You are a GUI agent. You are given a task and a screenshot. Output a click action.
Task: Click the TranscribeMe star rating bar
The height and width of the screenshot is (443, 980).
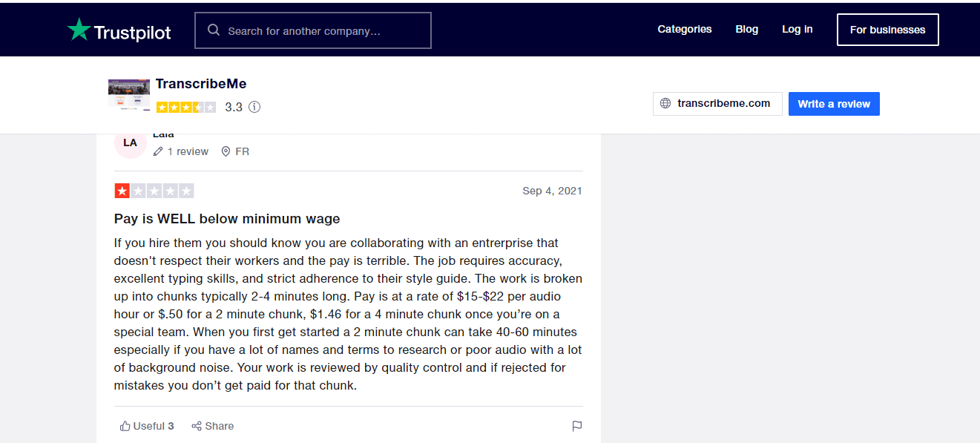pyautogui.click(x=186, y=107)
